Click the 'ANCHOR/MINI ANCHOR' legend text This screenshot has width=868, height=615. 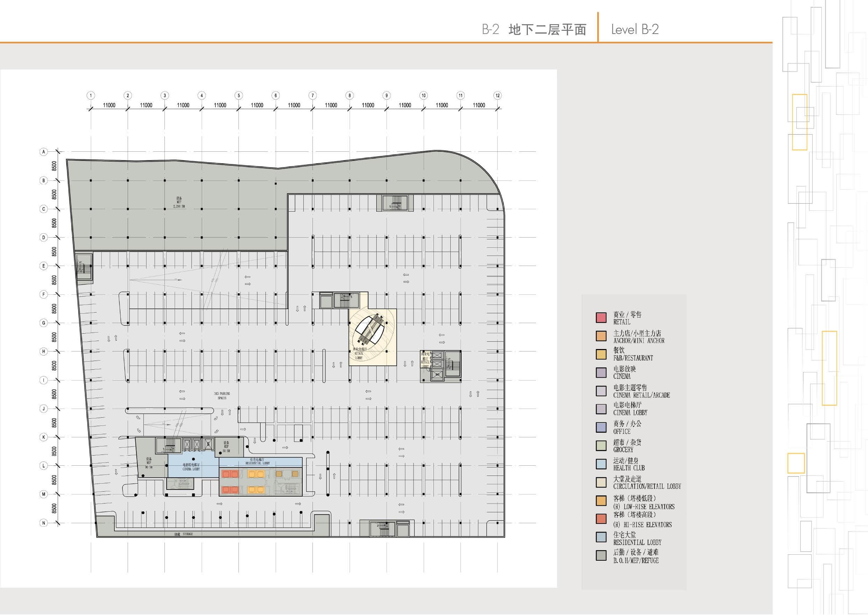pyautogui.click(x=639, y=341)
